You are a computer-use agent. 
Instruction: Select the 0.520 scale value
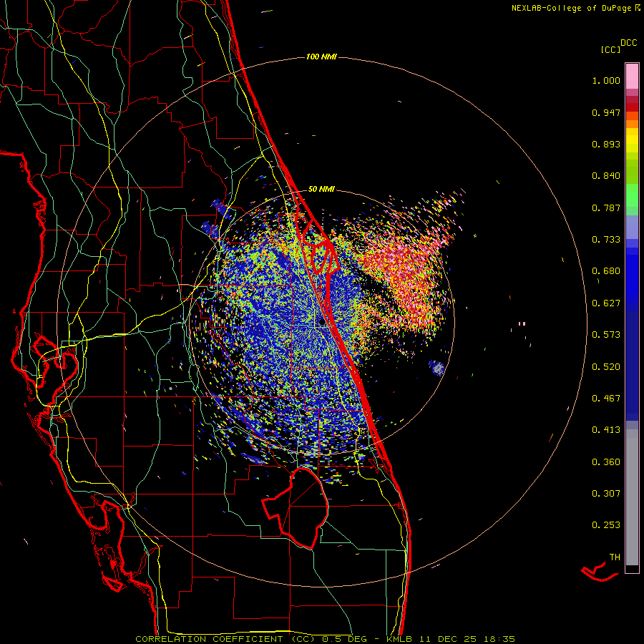point(606,367)
